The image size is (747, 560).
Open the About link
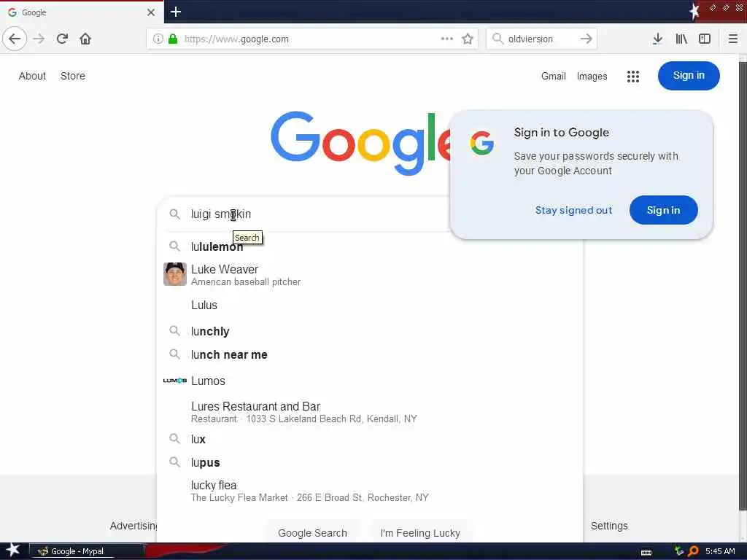point(32,76)
